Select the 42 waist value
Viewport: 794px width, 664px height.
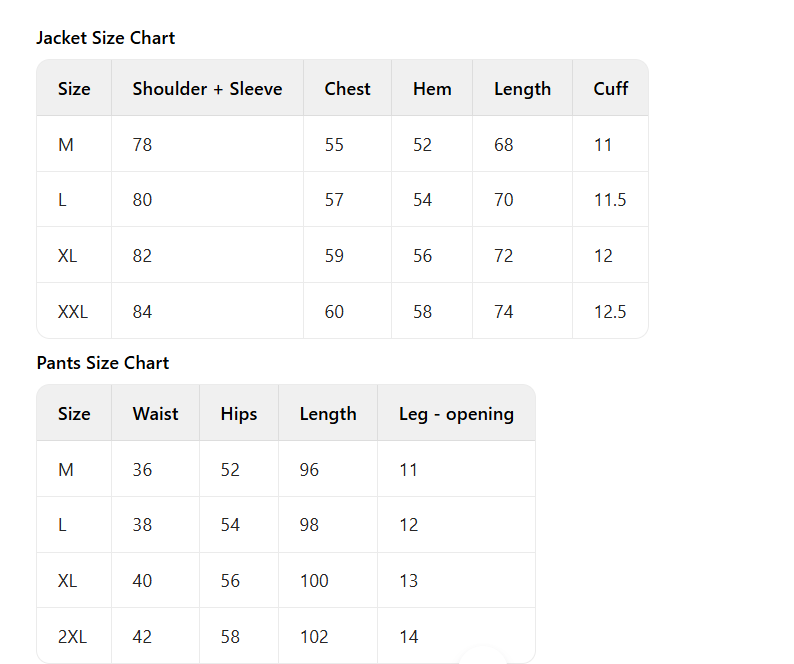(x=143, y=637)
